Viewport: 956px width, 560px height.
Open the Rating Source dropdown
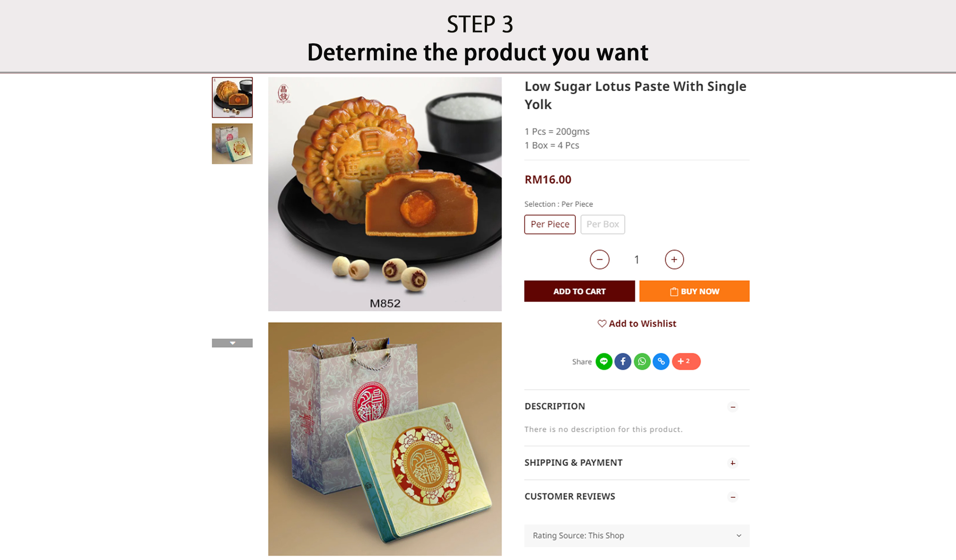coord(637,535)
